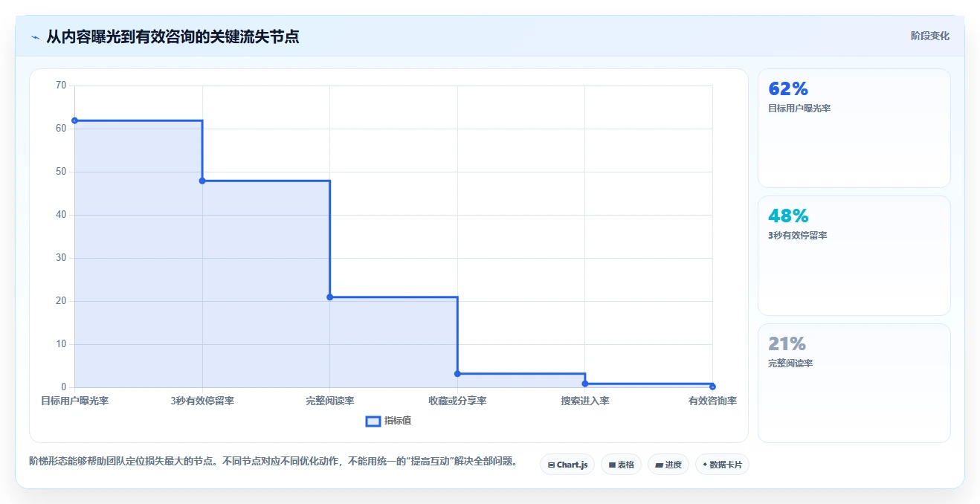The height and width of the screenshot is (504, 980).
Task: Click the x-axis label 有效咨询率
Action: 712,401
